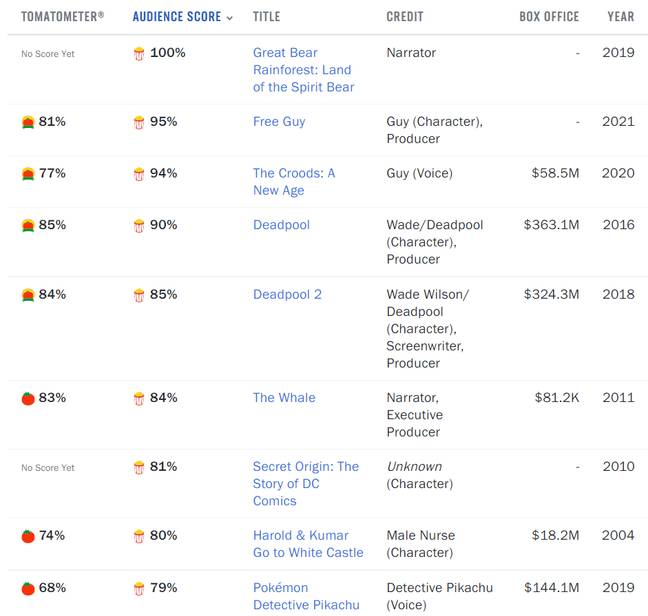
Task: Click the fresh tomato icon beside 68%
Action: [x=28, y=588]
